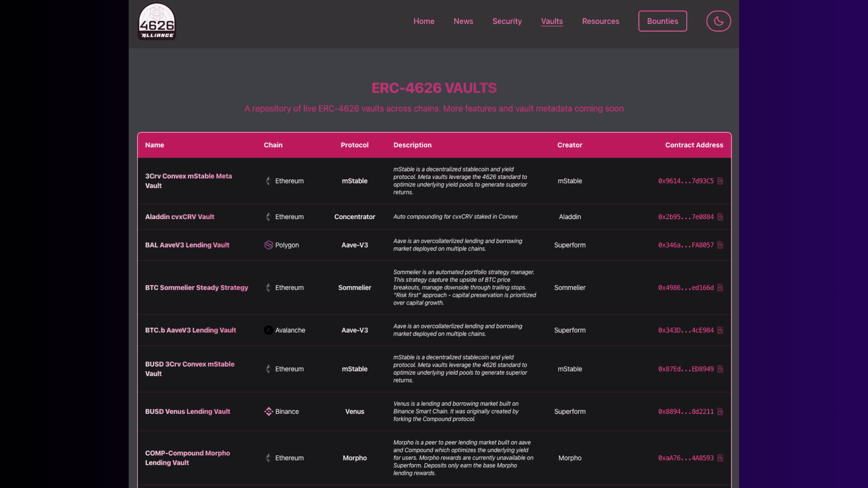This screenshot has height=488, width=868.
Task: Open BUSD 3Crv Convex mStable Vault
Action: pos(190,369)
